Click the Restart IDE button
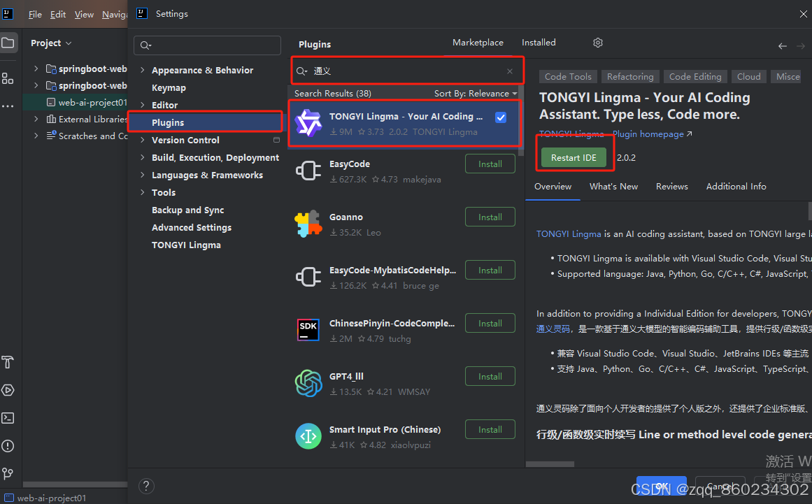 coord(574,158)
